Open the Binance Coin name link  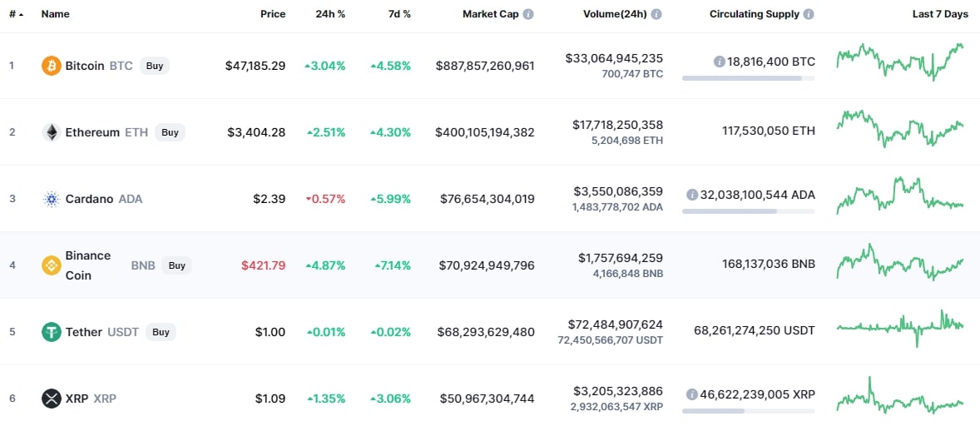tap(88, 265)
